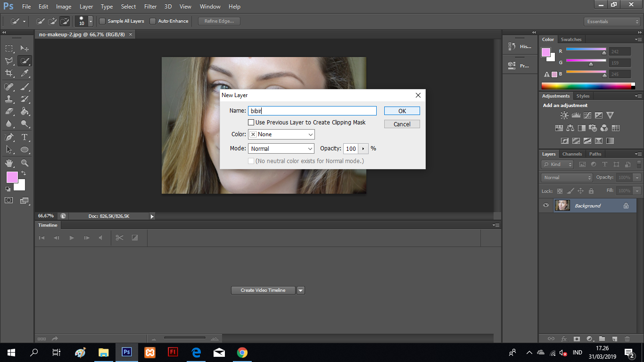Select the Quick Selection tool
Screen dimensions: 644x362
25,61
